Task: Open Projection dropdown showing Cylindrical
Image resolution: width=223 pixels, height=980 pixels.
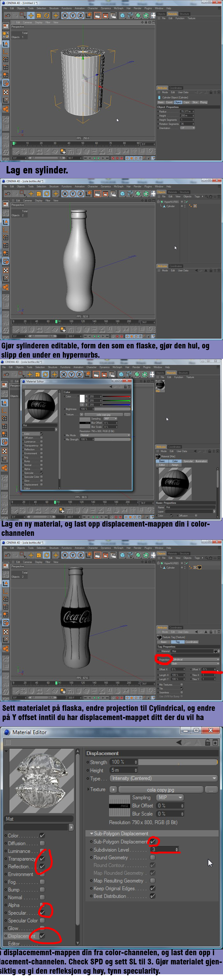Action: (197, 660)
